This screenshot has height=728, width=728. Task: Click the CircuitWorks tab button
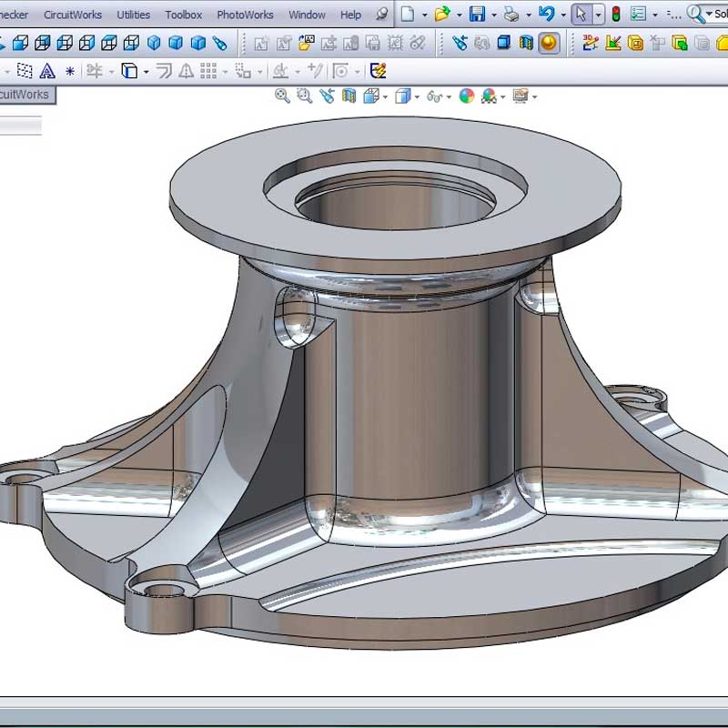[25, 95]
